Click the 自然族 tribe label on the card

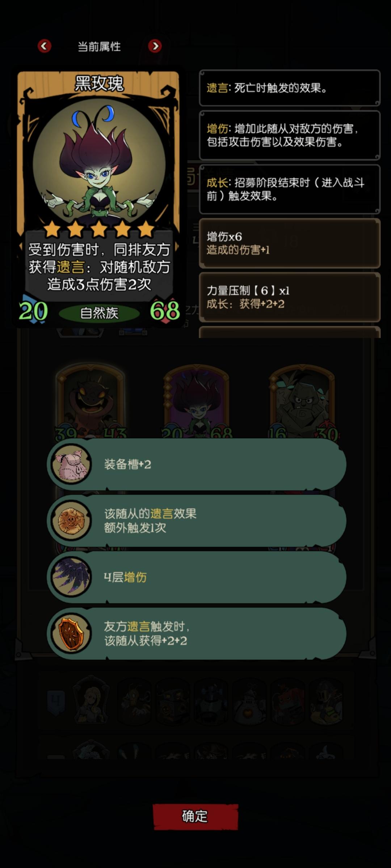99,313
